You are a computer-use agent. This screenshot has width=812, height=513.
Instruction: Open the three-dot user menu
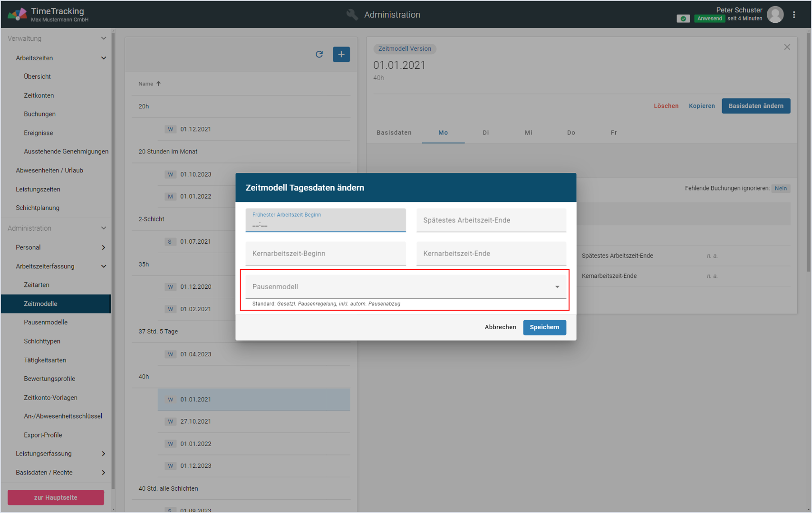pyautogui.click(x=794, y=15)
